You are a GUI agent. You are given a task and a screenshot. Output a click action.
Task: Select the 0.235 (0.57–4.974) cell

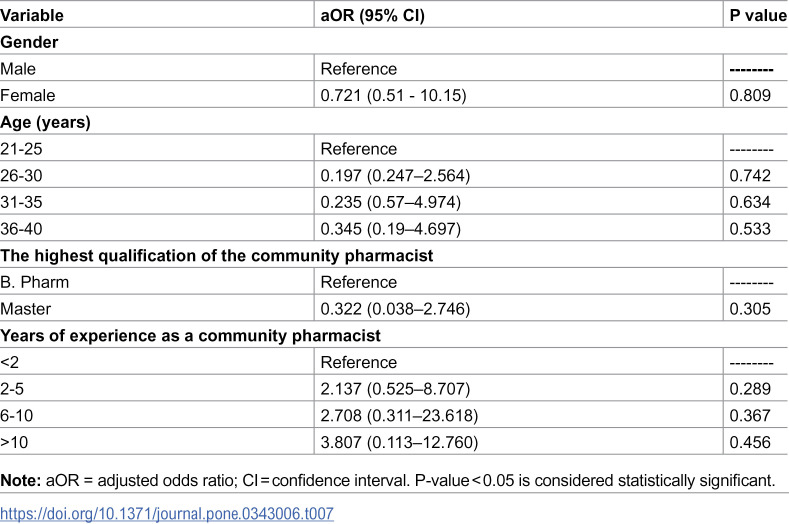click(390, 202)
